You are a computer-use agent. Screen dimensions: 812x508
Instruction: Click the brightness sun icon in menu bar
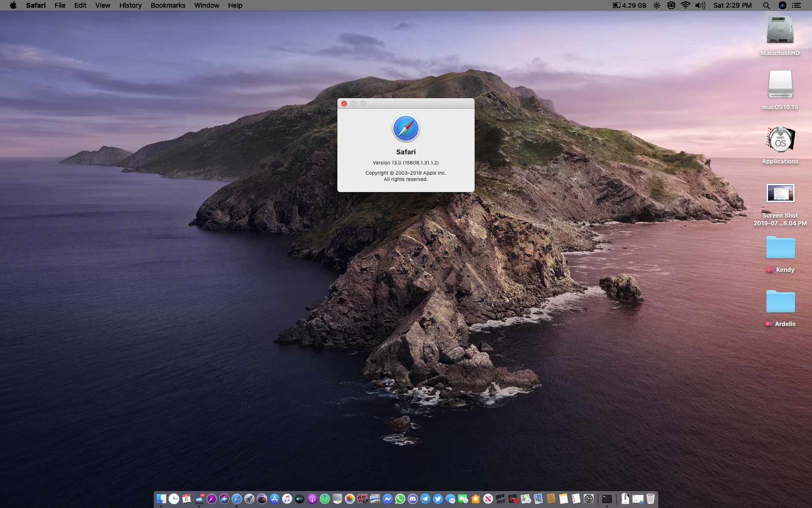point(656,5)
